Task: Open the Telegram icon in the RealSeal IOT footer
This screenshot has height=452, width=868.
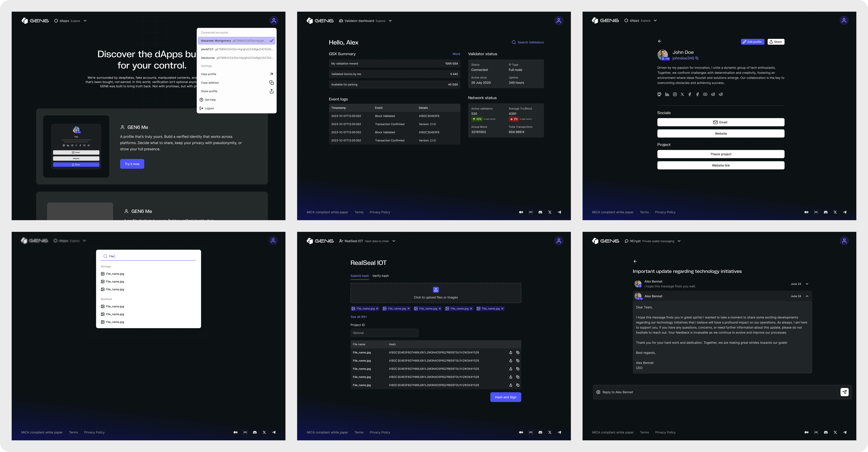Action: (559, 432)
